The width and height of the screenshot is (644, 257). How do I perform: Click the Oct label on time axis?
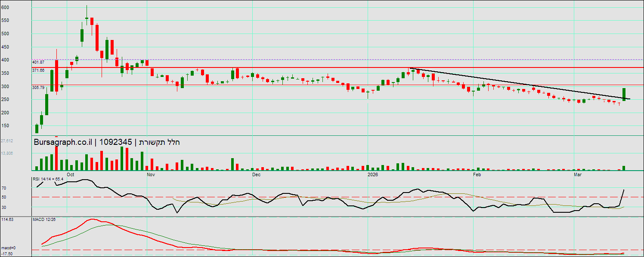point(71,174)
